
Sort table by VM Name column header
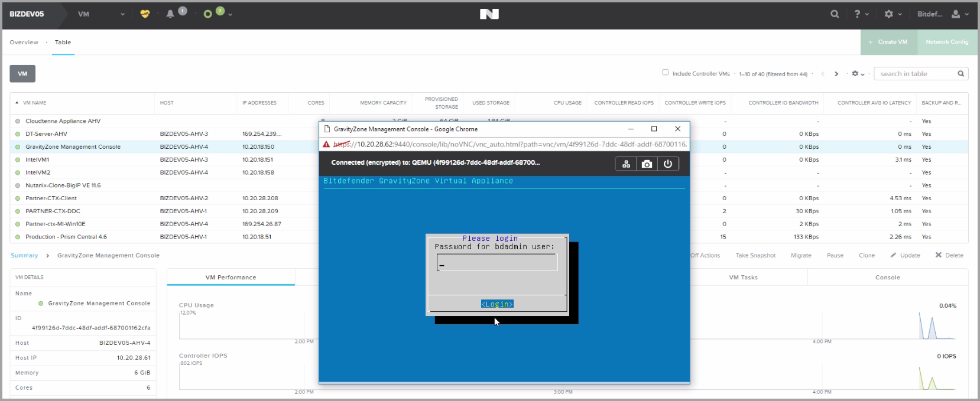(34, 103)
